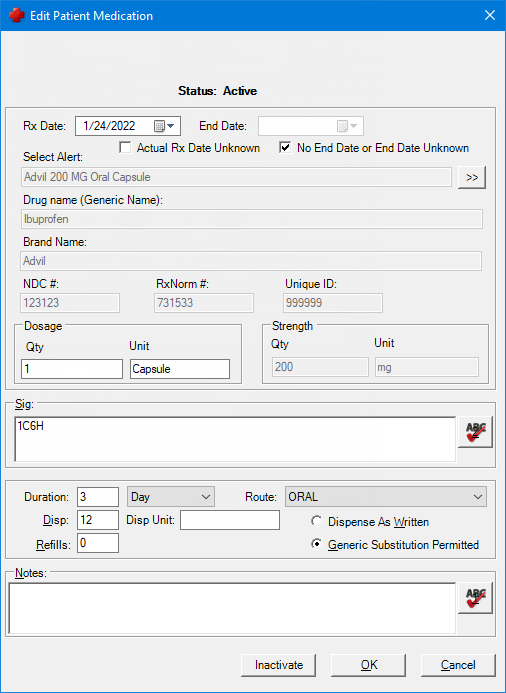Click the red cross app icon in title bar
This screenshot has height=693, width=506.
tap(16, 15)
